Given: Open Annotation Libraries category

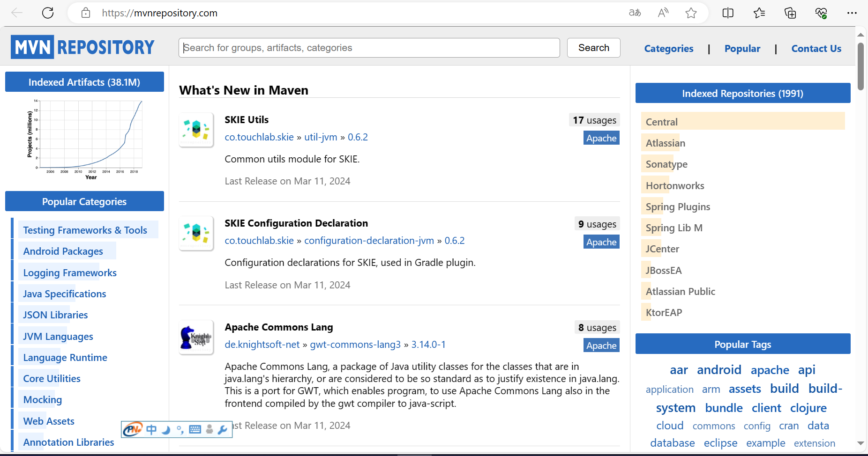Looking at the screenshot, I should [69, 442].
